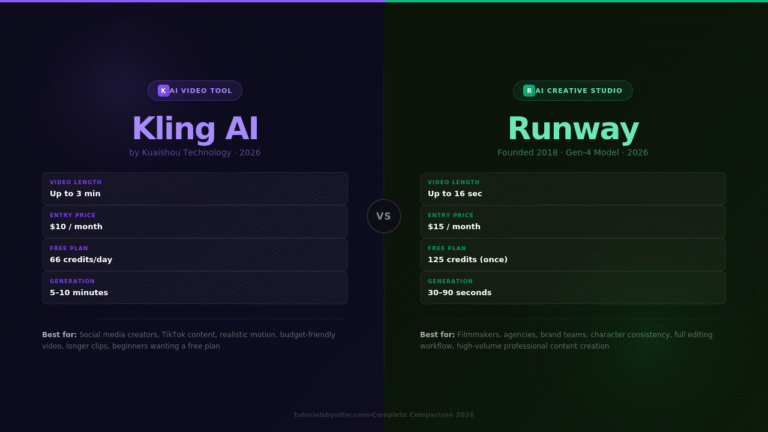Click Runway's '30-90 seconds' generation card
The image size is (768, 432).
[573, 288]
